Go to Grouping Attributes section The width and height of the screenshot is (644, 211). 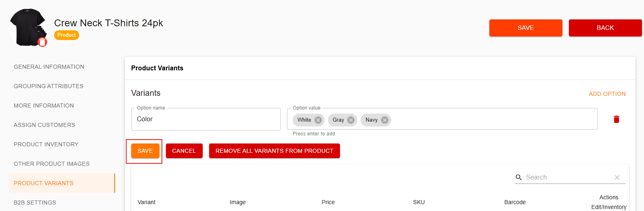point(48,86)
